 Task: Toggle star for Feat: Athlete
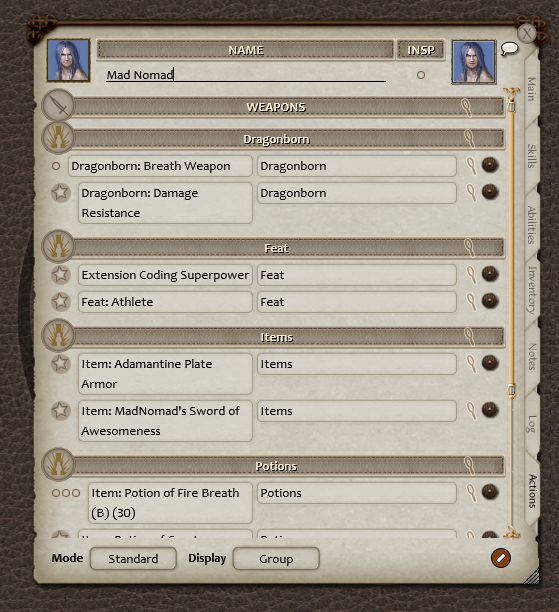coord(61,301)
